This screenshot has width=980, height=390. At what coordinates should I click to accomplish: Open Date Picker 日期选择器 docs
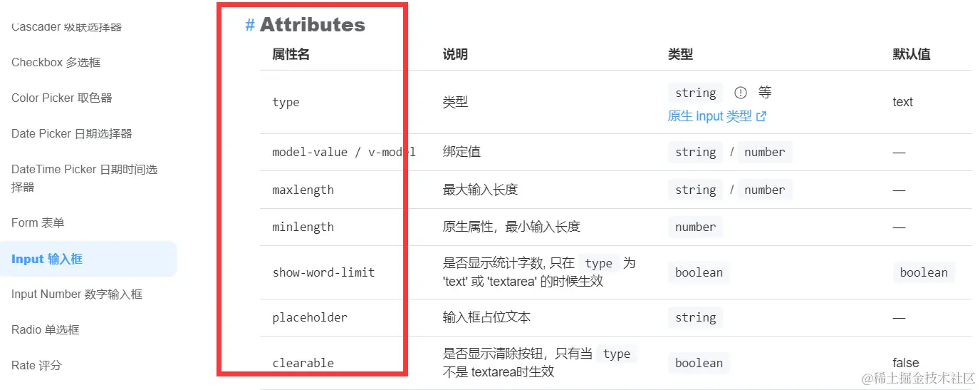click(72, 134)
